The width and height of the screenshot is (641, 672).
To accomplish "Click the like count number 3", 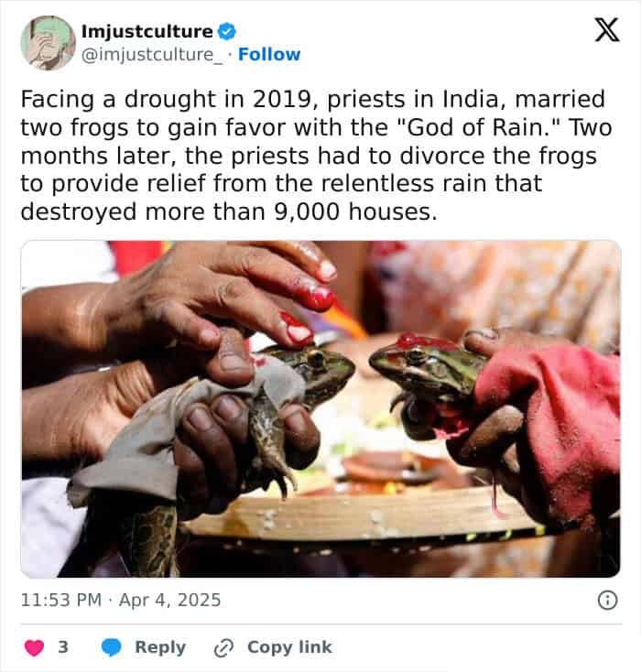I will click(63, 647).
